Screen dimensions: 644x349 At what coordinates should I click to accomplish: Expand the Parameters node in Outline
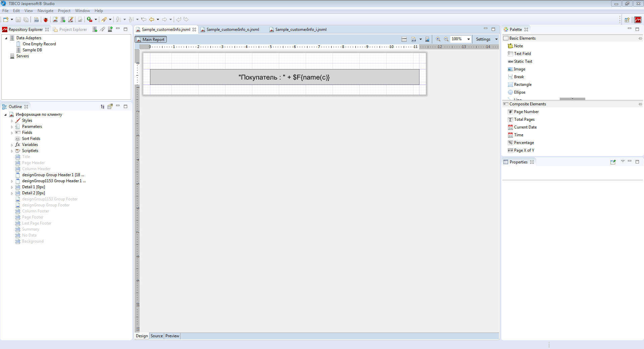(12, 127)
